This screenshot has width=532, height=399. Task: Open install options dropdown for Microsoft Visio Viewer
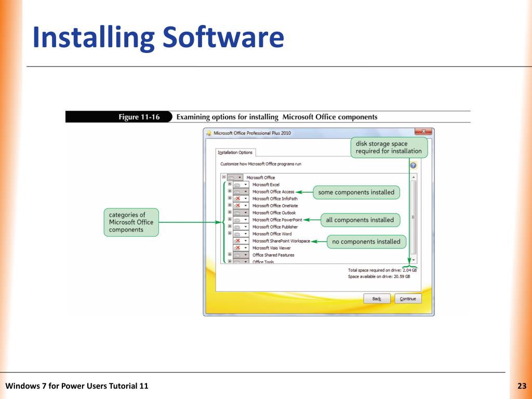(x=241, y=248)
